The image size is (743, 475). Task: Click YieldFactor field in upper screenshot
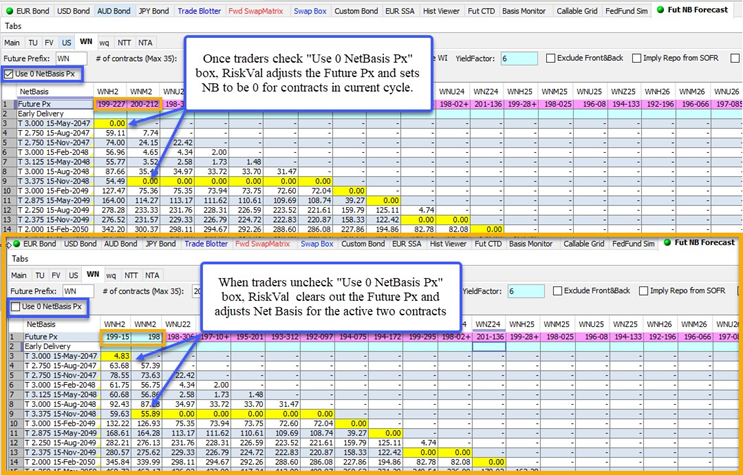(x=519, y=59)
